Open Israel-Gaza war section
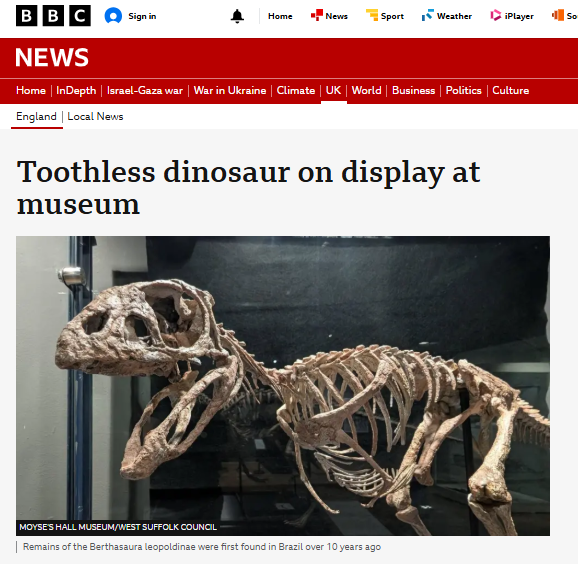Screen dimensions: 578x564 (x=145, y=90)
